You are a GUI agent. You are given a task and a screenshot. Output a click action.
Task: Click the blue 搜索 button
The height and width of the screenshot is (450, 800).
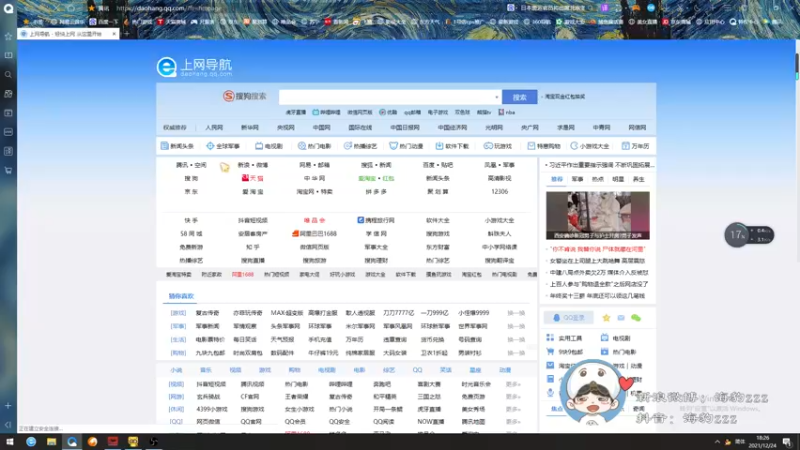(519, 97)
